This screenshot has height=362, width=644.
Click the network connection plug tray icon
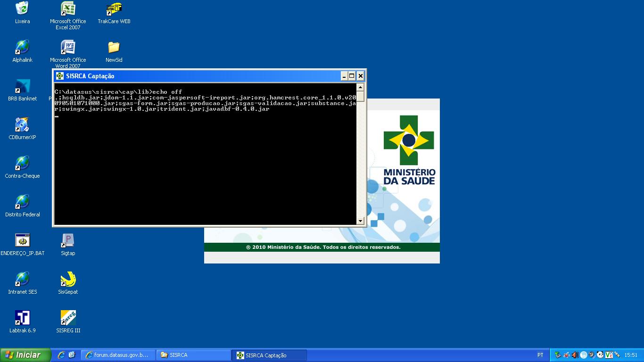617,355
